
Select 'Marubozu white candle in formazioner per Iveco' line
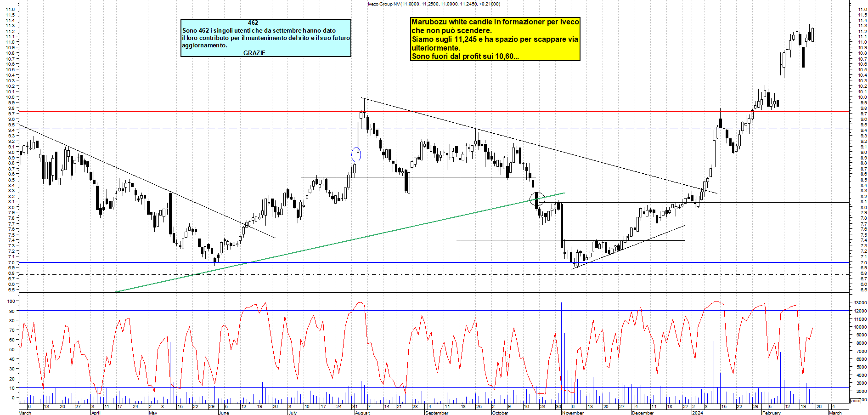(495, 22)
